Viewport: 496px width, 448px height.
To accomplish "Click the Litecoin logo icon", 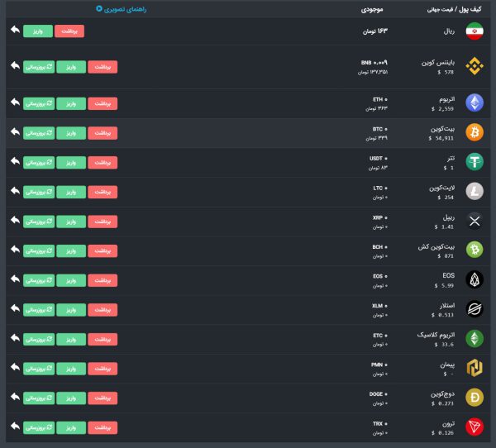I will pos(475,191).
